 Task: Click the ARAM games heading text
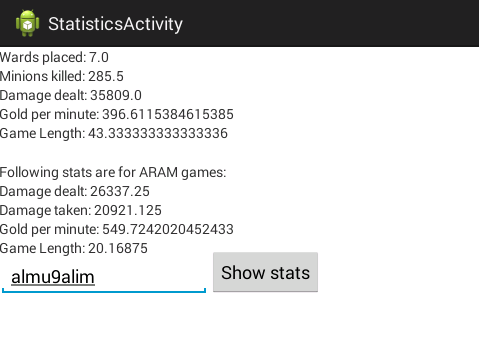pyautogui.click(x=113, y=172)
